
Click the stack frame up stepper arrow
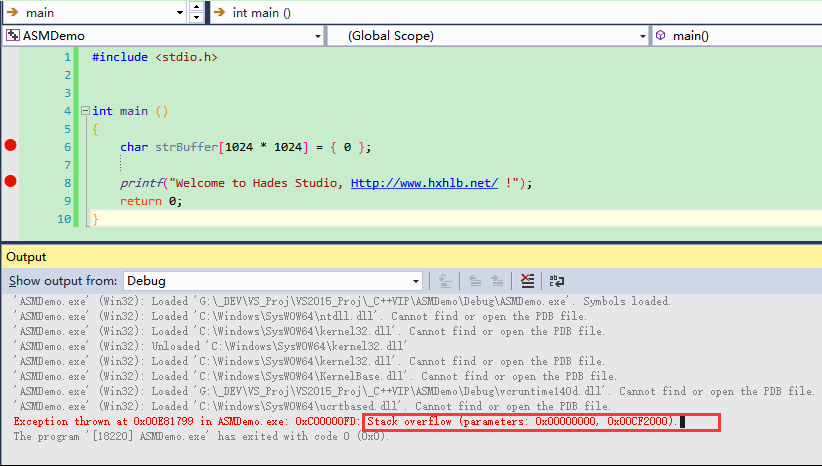pyautogui.click(x=196, y=8)
